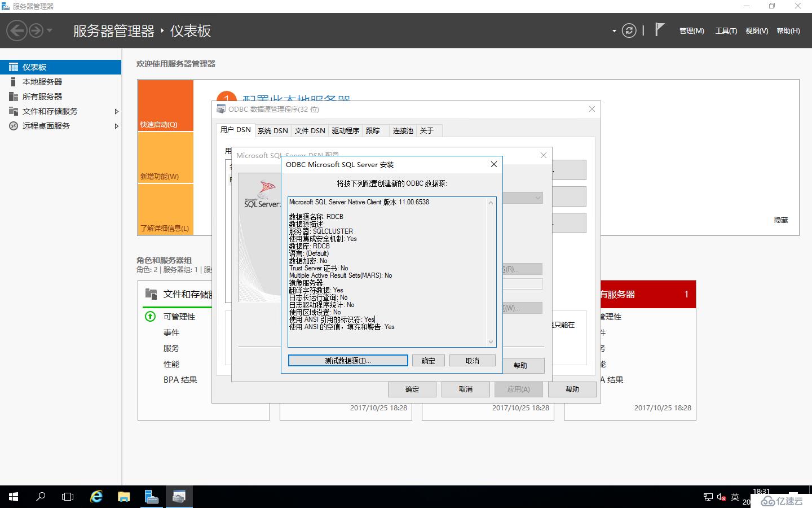Open the Windows Start button
This screenshot has width=812, height=508.
[14, 497]
